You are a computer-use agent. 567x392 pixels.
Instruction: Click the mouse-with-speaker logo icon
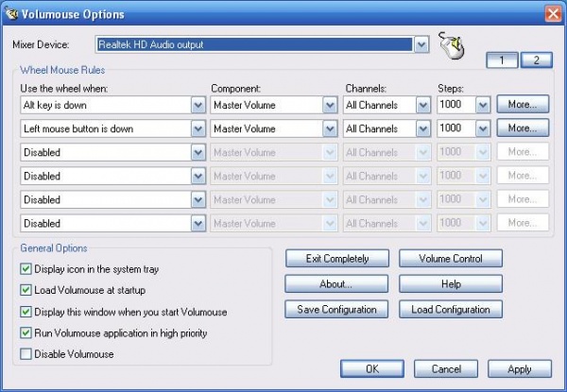452,45
